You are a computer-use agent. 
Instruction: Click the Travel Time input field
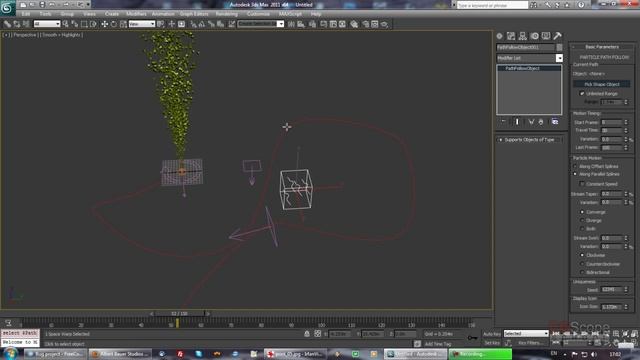click(x=611, y=130)
